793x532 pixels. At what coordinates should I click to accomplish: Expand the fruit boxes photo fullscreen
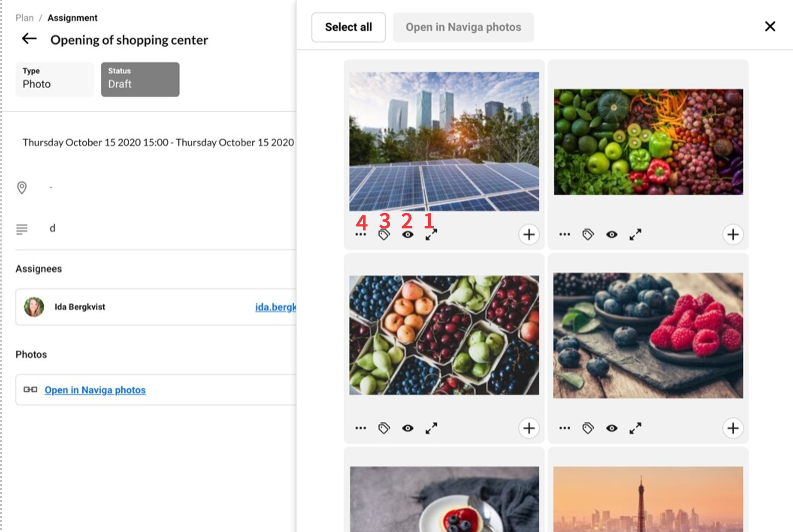click(431, 428)
